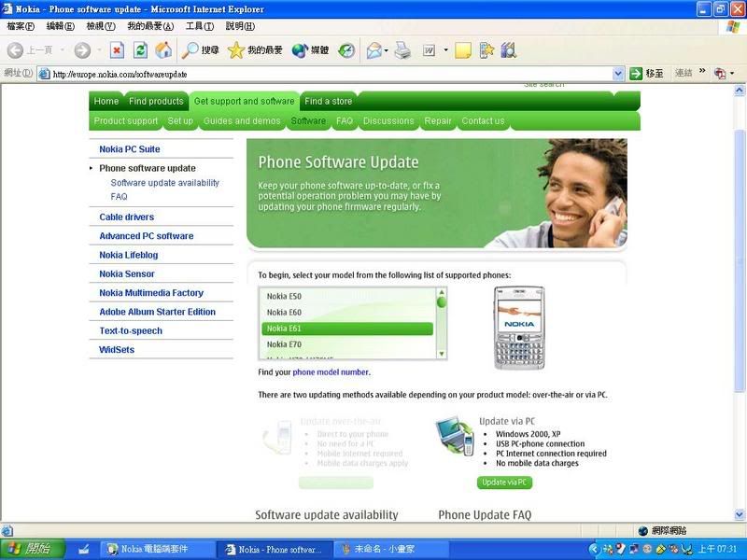Open the Nokia Lifeblog sidebar link
747x560 pixels.
pos(129,255)
